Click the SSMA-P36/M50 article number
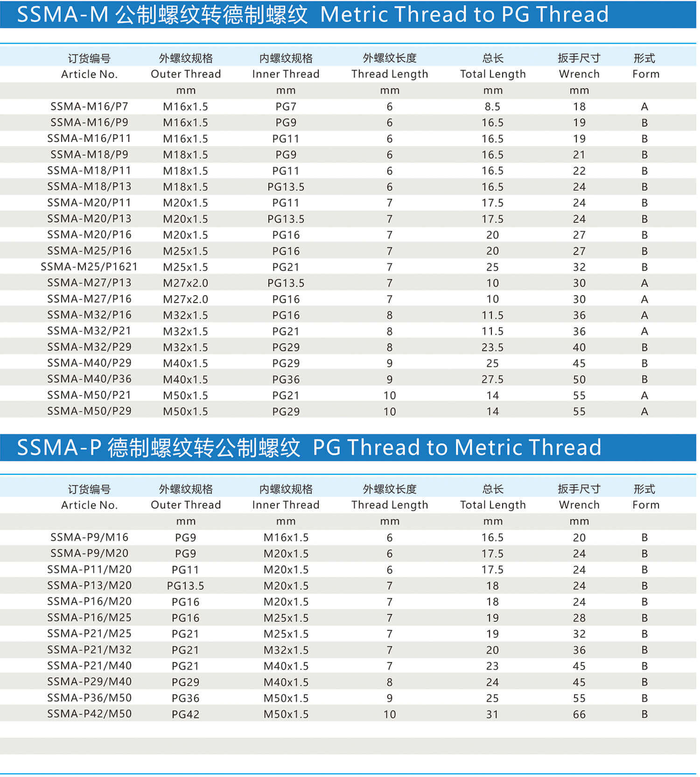Image resolution: width=700 pixels, height=777 pixels. click(x=89, y=698)
